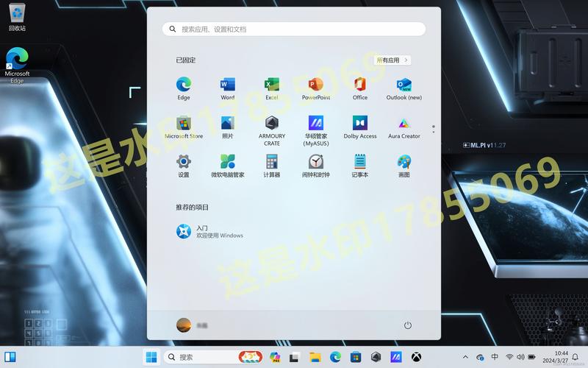
Task: Open Copilot preview icon on taskbar
Action: pos(275,357)
